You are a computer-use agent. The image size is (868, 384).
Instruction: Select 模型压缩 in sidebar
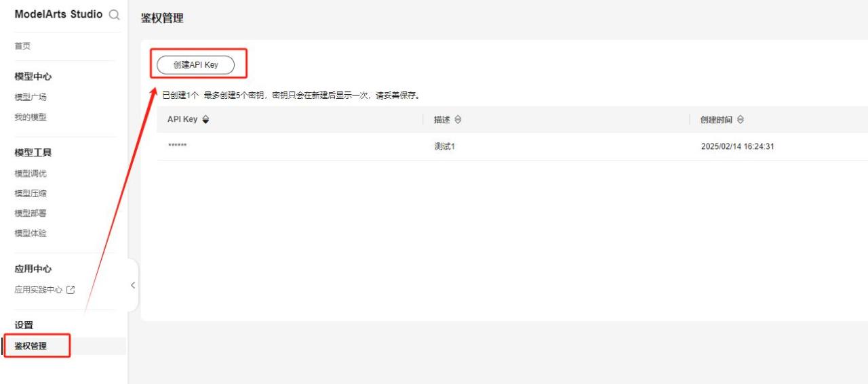click(31, 193)
